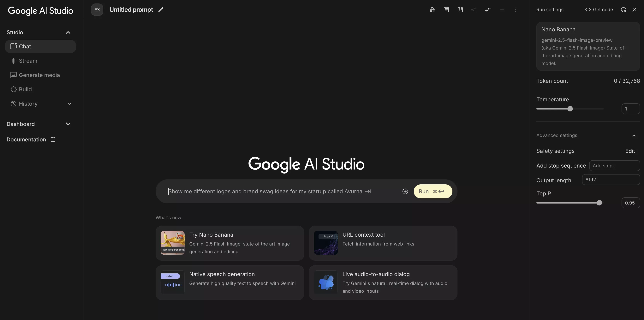
Task: Click the Generate media image icon
Action: tap(14, 75)
